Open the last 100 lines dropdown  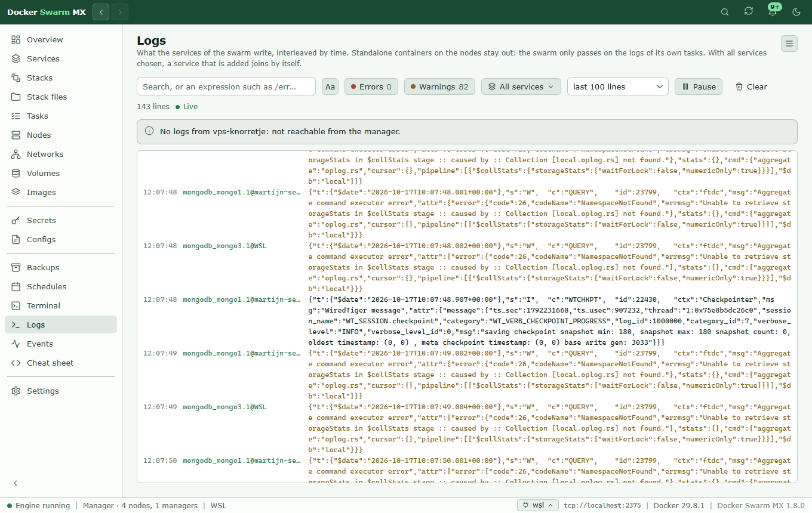(x=618, y=86)
